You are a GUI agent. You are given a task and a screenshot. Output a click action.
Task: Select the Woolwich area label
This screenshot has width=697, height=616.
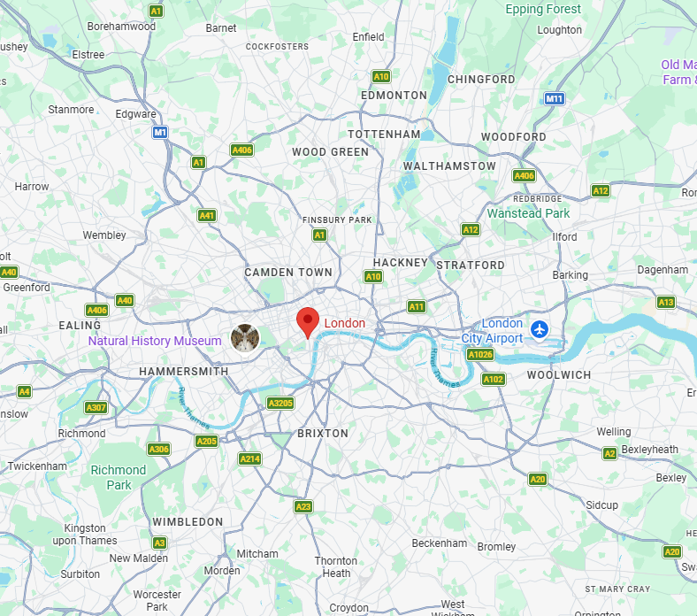(559, 375)
